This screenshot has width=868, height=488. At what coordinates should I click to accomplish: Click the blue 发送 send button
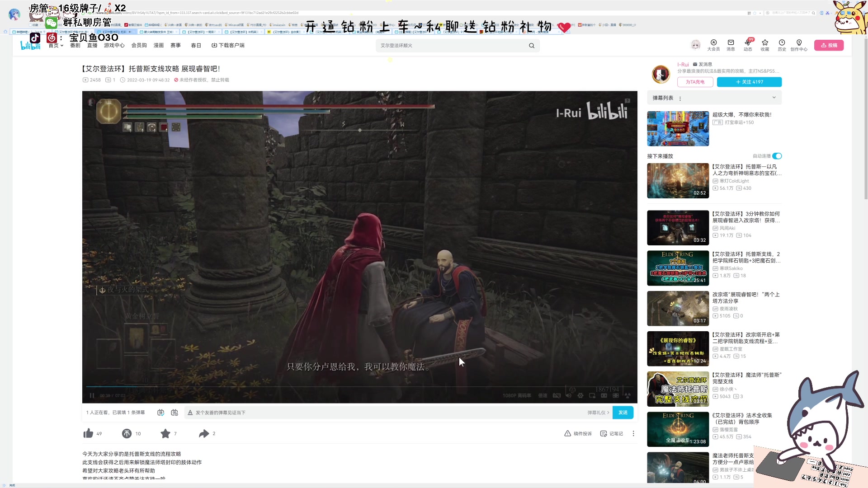[x=623, y=413]
